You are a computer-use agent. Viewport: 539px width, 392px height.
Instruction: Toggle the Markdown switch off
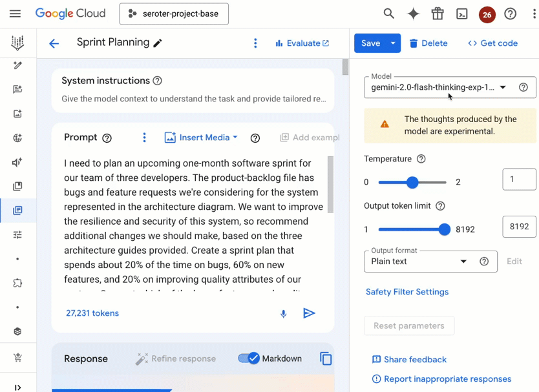tap(249, 358)
